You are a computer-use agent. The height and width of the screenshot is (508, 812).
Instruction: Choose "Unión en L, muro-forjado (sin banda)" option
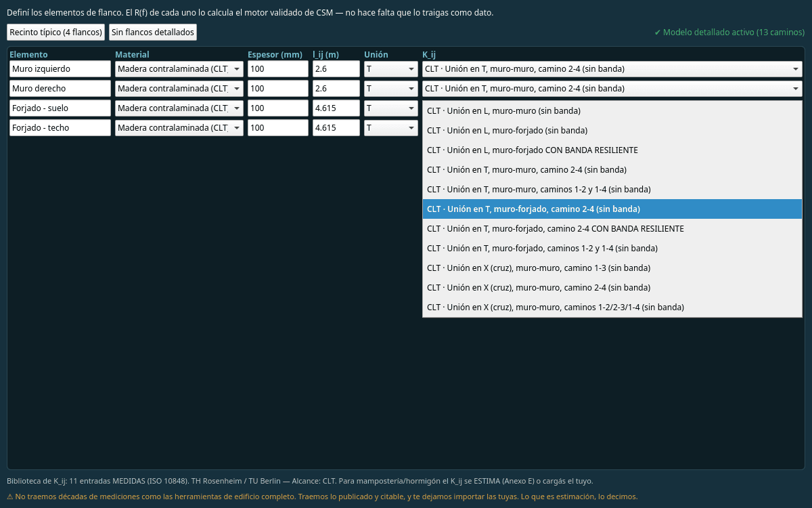point(612,131)
